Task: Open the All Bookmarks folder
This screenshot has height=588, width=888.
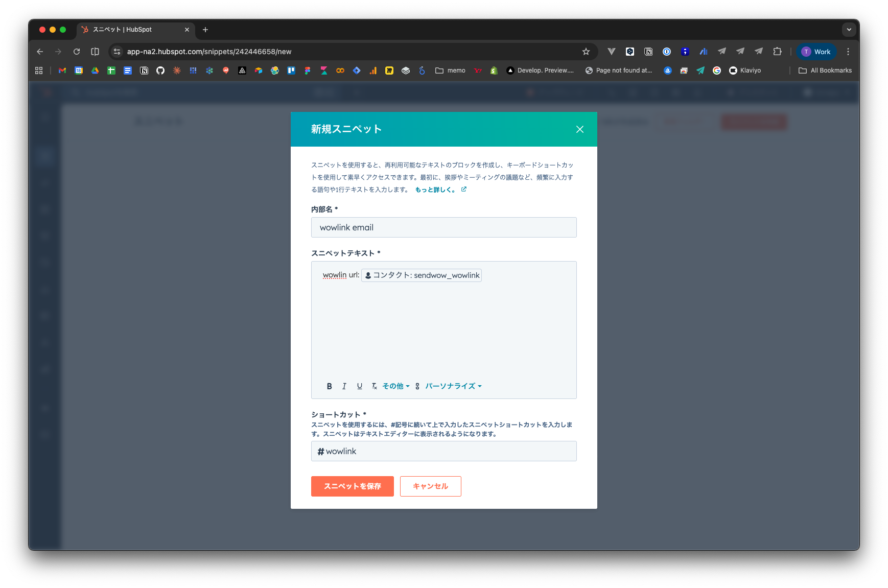Action: 825,70
